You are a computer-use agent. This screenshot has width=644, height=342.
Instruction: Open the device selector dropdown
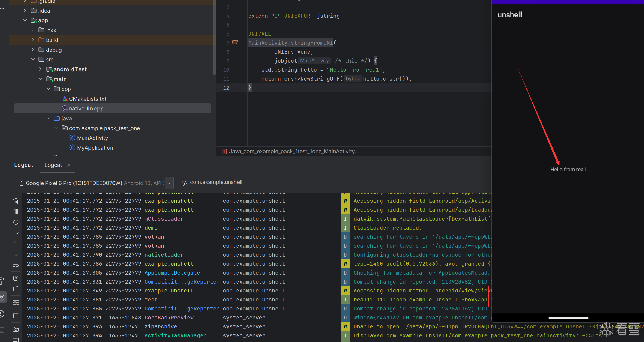pos(169,183)
